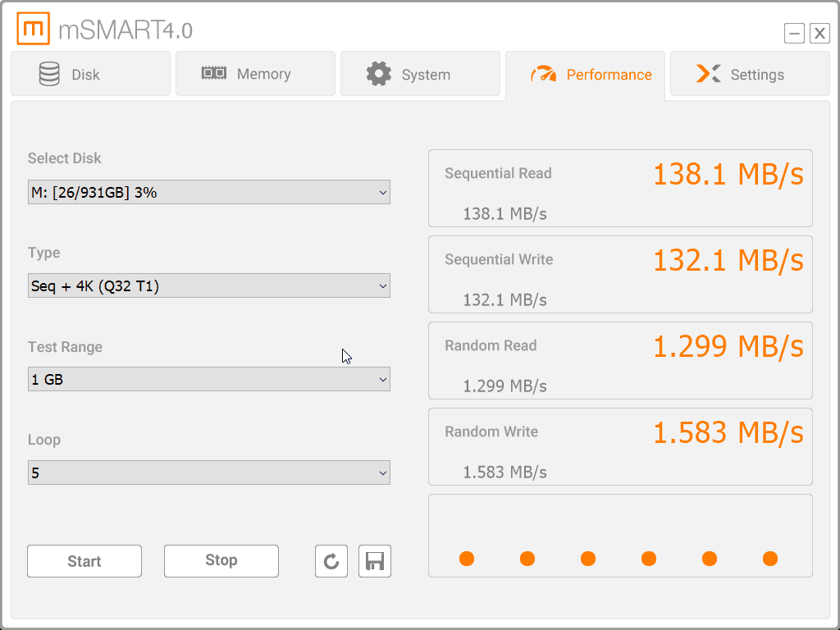Minimize the mSMART window
Viewport: 840px width, 630px height.
[794, 33]
